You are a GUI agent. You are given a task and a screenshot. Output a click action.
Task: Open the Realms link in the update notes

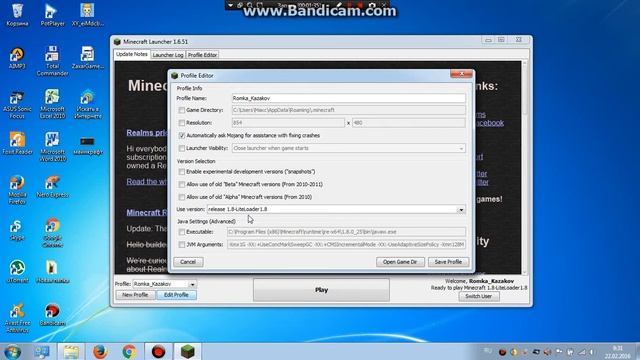click(x=146, y=133)
